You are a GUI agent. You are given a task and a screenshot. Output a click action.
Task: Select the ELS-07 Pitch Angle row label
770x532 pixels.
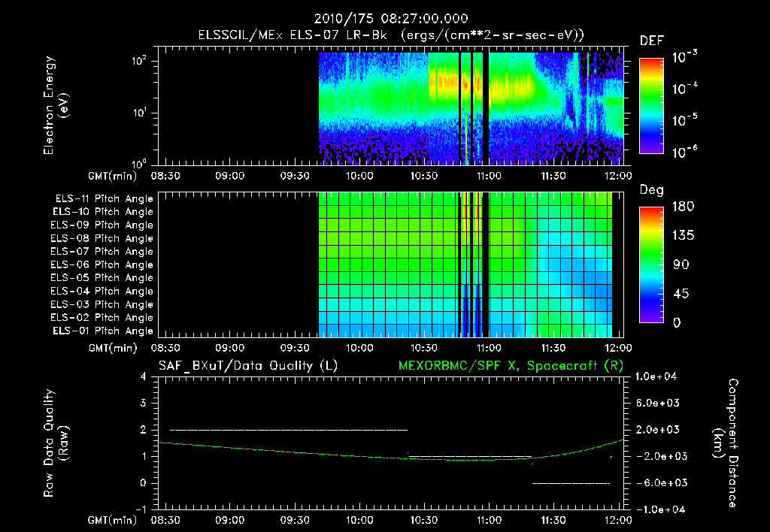click(x=102, y=252)
